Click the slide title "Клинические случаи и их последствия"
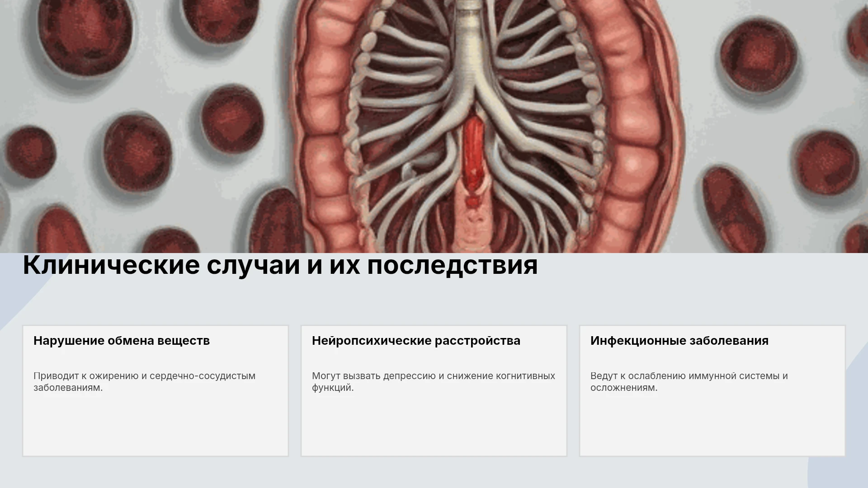 280,265
